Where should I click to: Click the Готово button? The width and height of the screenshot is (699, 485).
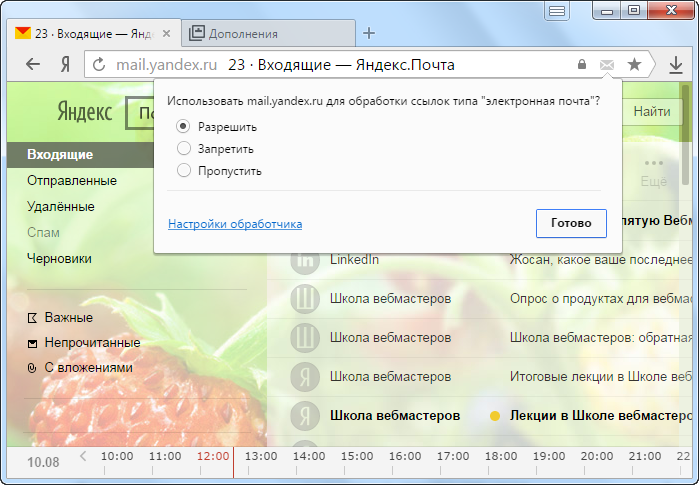point(571,223)
